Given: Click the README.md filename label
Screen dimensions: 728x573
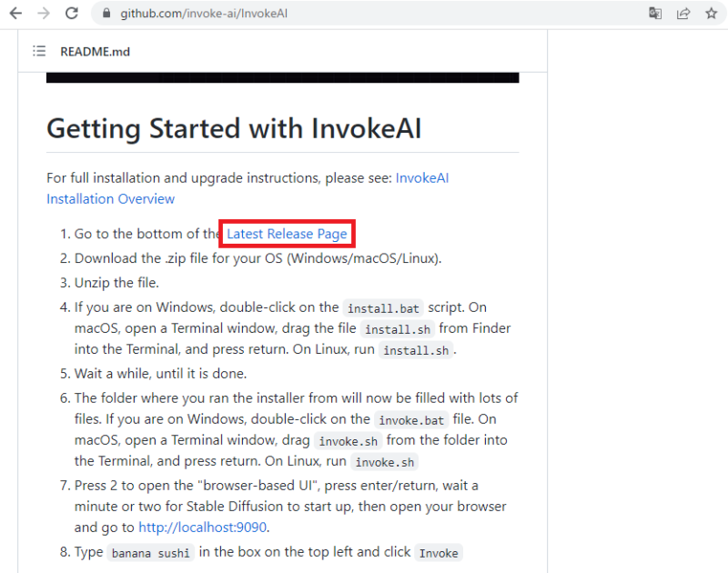Looking at the screenshot, I should click(93, 52).
